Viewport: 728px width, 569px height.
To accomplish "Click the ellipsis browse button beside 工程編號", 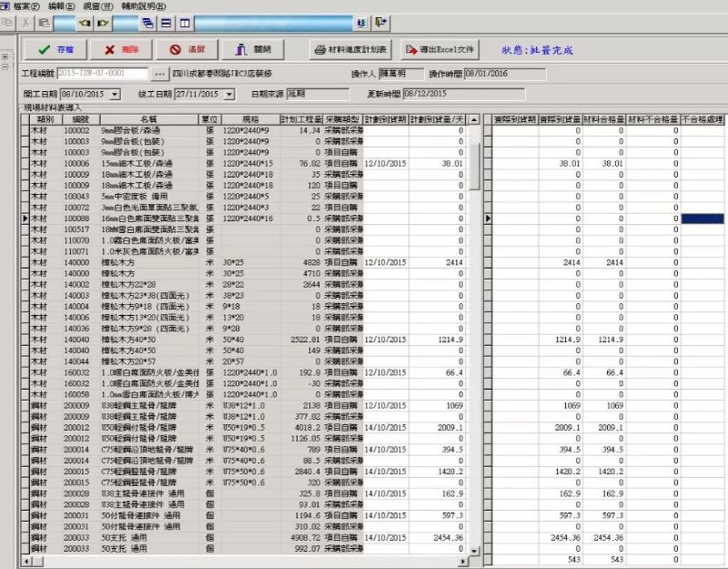I will pyautogui.click(x=159, y=74).
